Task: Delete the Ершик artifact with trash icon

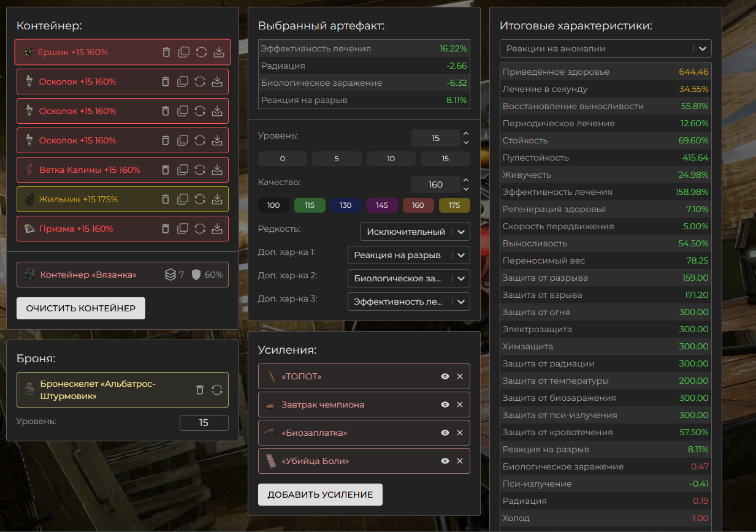Action: click(166, 52)
